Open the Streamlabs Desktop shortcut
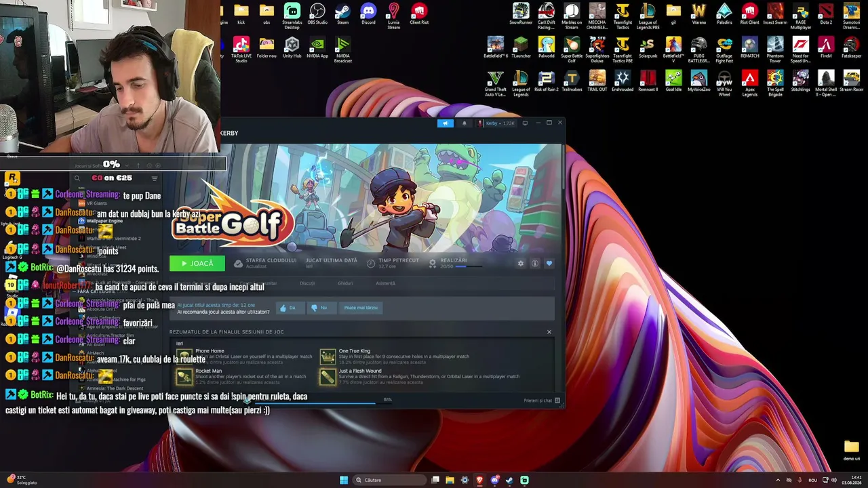 (x=292, y=16)
